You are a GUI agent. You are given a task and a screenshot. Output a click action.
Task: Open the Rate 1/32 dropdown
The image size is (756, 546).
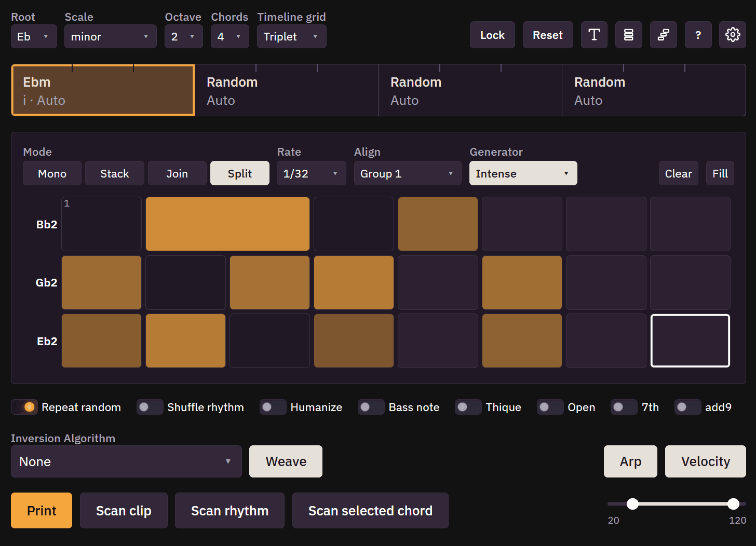(312, 173)
